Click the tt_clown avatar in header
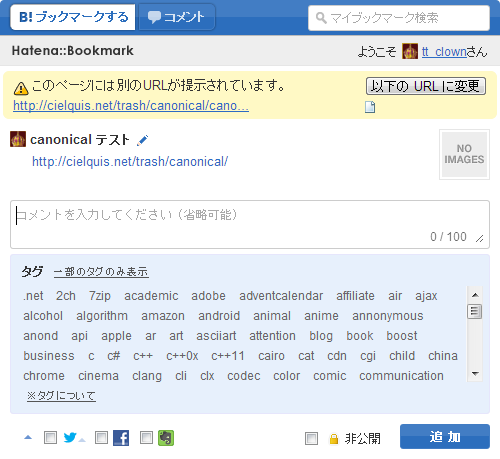Screen dimensions: 500x459 [x=410, y=51]
